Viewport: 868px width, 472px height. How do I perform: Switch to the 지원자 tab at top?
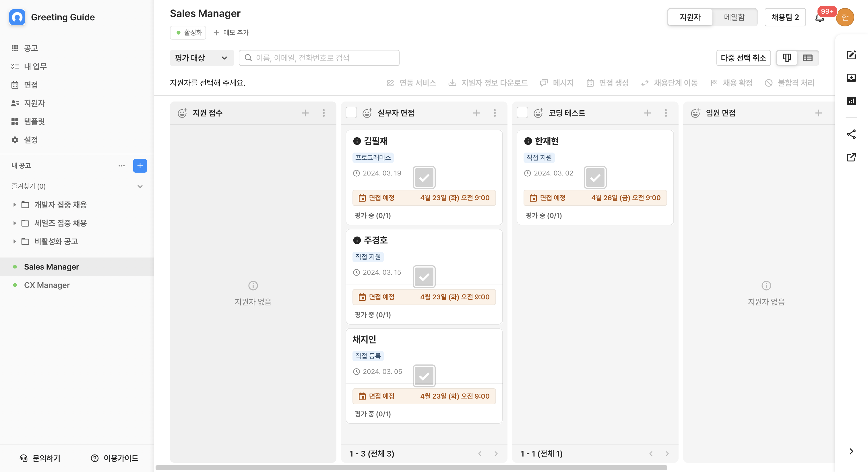690,17
